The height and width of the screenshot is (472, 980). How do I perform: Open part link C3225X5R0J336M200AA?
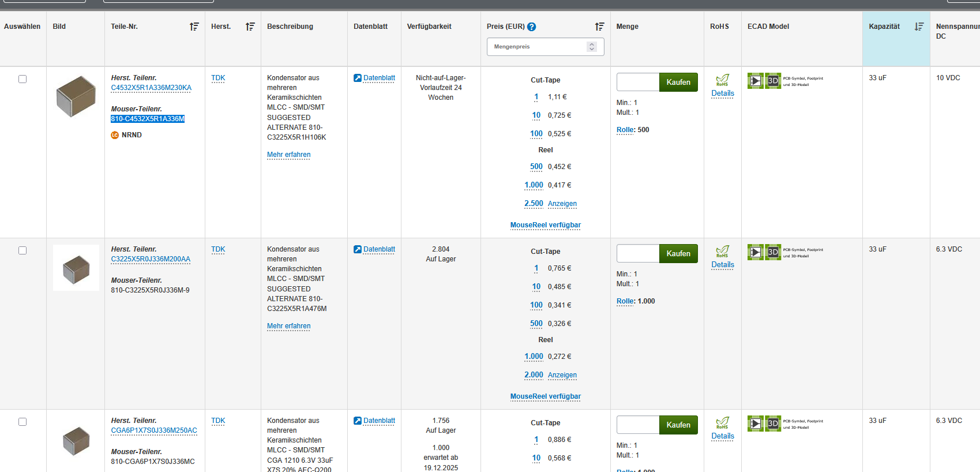coord(151,259)
